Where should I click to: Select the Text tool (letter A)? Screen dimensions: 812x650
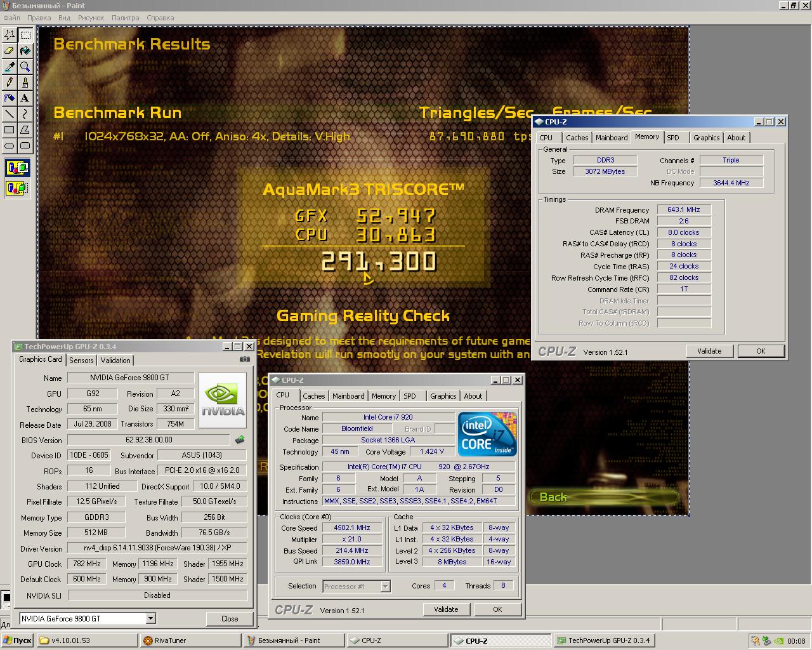[x=25, y=98]
